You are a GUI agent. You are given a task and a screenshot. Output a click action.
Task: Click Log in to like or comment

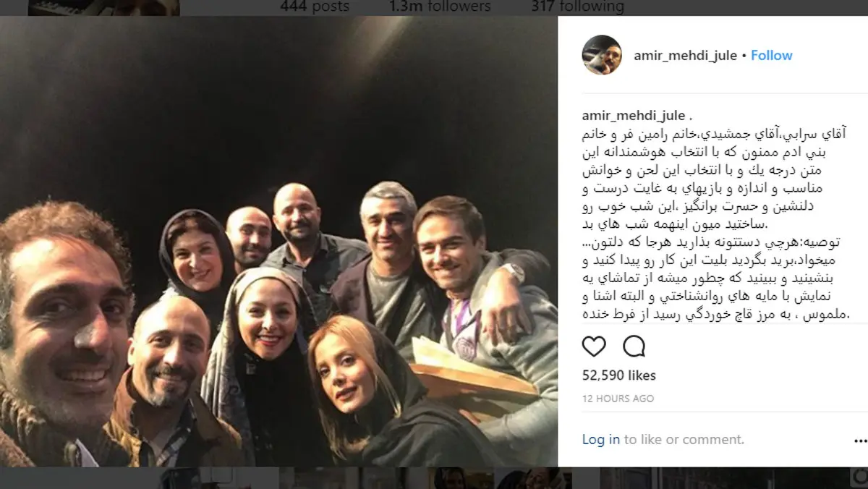tap(601, 439)
